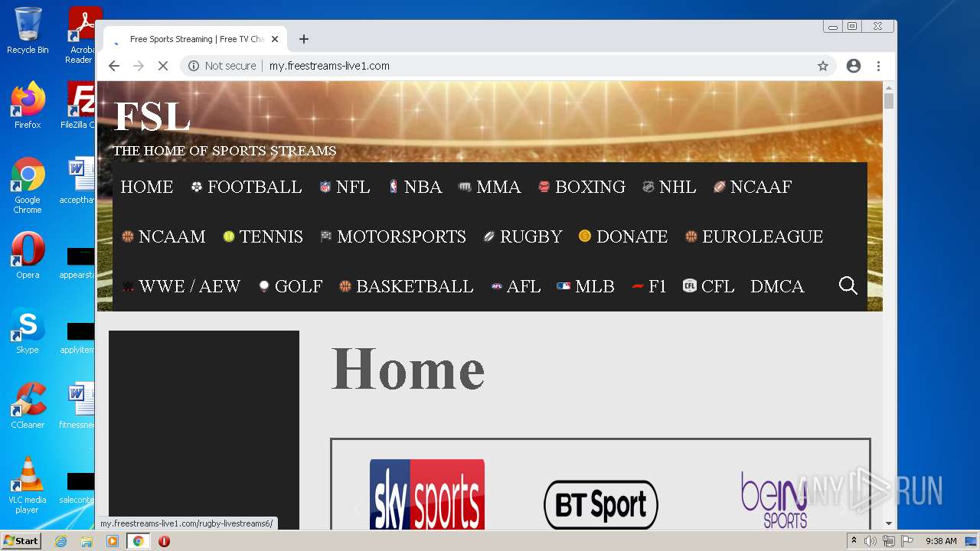This screenshot has width=980, height=551.
Task: Open the CFL menu item
Action: point(709,286)
